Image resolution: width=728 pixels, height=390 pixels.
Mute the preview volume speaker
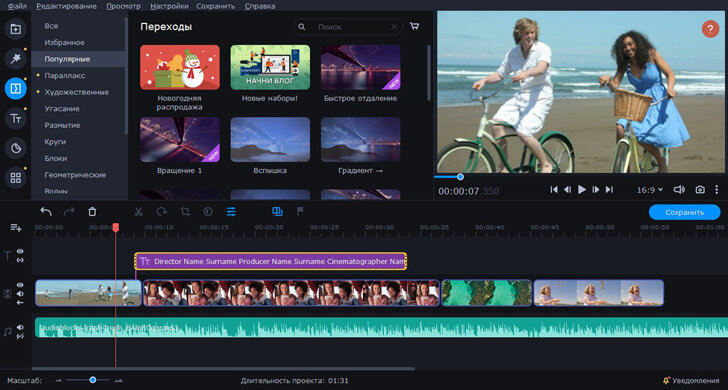tap(679, 189)
